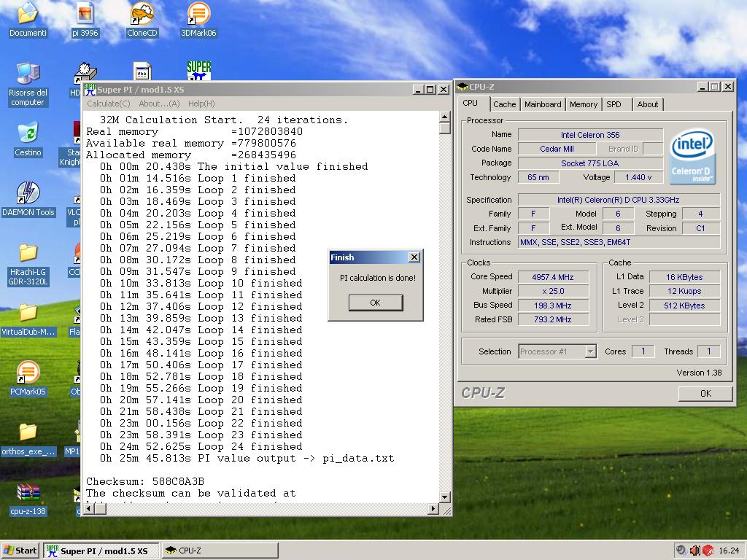Screen dimensions: 747x560
Task: Launch the CloneCD shortcut
Action: (x=142, y=19)
